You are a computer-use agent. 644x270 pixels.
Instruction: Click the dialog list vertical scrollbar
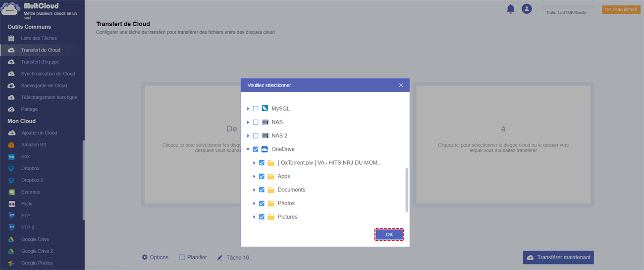click(x=407, y=190)
